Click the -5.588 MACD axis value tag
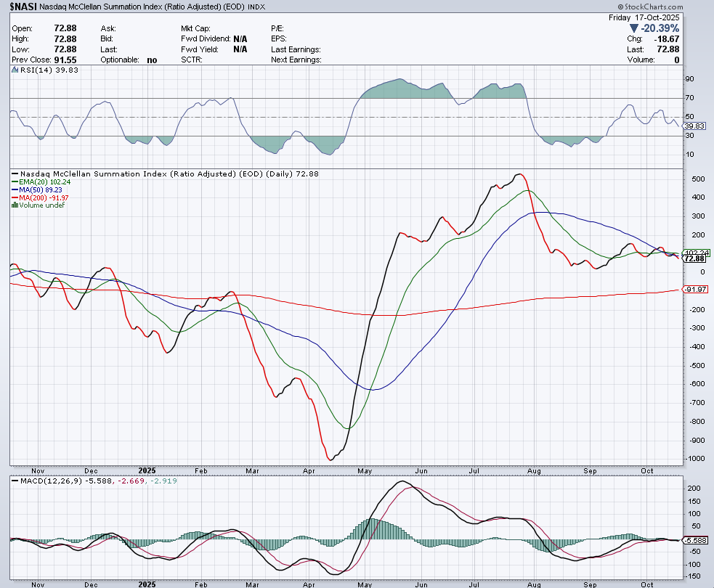The image size is (714, 588). 697,540
